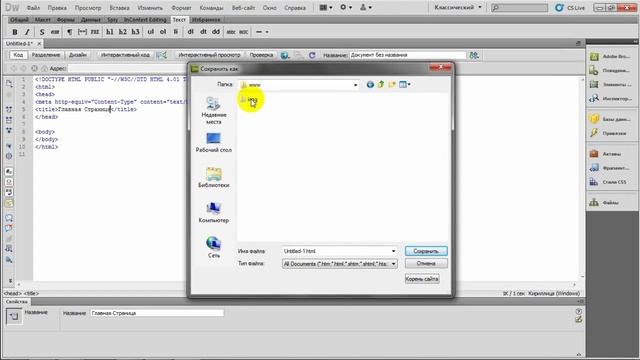Apply the Emphasis (em) tag icon

(x=55, y=32)
